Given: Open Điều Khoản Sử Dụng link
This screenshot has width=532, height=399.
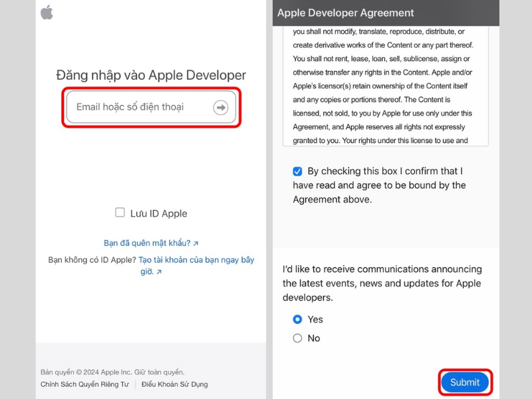Looking at the screenshot, I should click(175, 384).
